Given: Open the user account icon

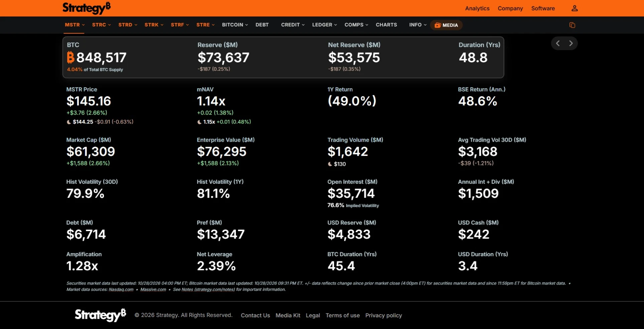Looking at the screenshot, I should [x=574, y=8].
